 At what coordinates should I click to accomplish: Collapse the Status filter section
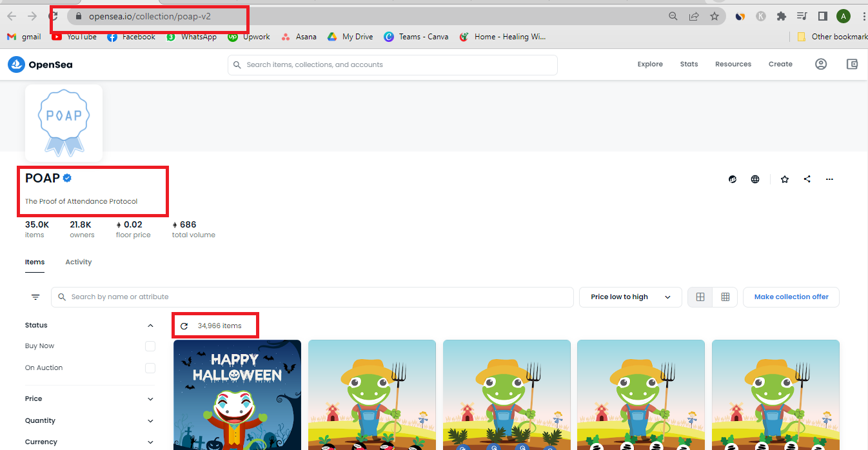click(90, 326)
